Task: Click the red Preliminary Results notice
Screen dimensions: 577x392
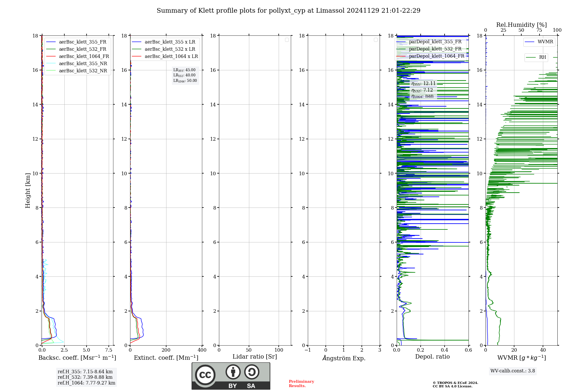Action: pyautogui.click(x=301, y=384)
